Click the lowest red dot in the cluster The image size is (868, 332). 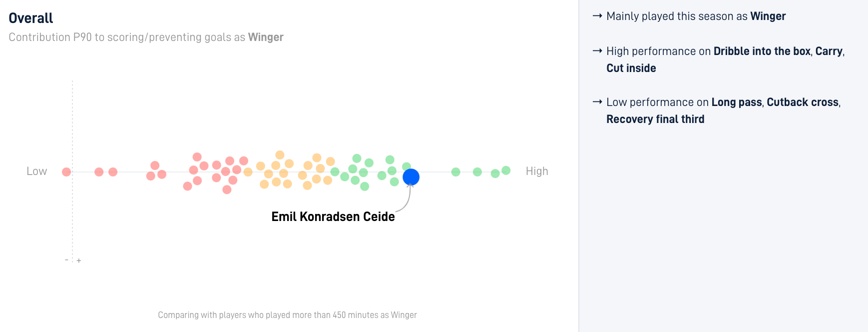(x=227, y=189)
